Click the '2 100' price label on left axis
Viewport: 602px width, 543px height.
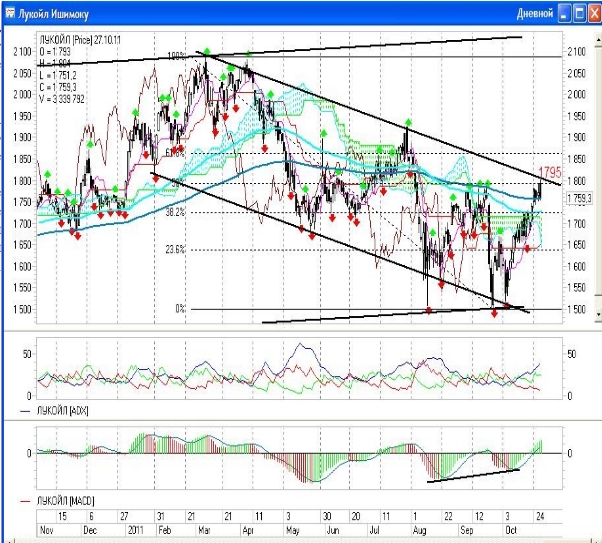(x=22, y=51)
